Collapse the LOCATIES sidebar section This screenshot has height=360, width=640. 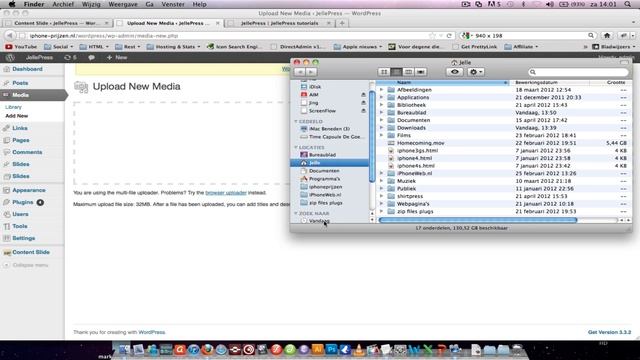click(x=296, y=147)
